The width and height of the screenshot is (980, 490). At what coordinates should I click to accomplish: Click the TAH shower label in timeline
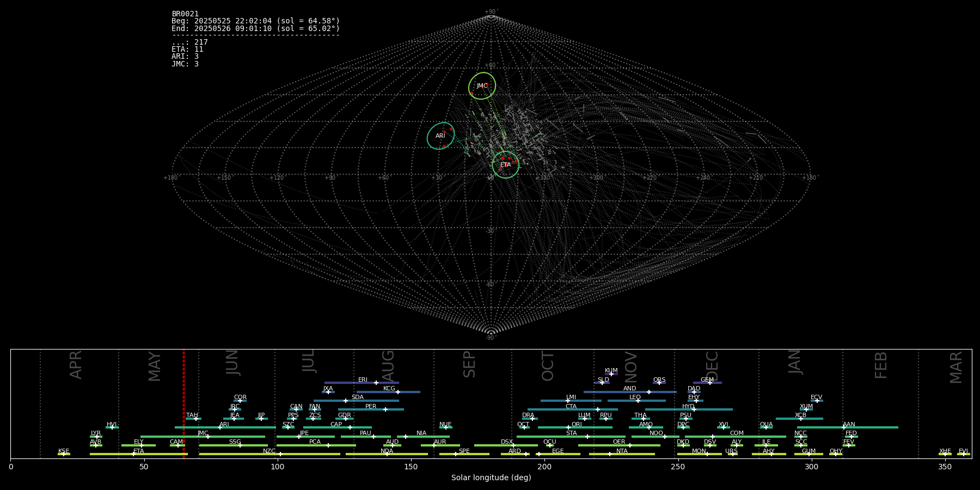coord(192,415)
